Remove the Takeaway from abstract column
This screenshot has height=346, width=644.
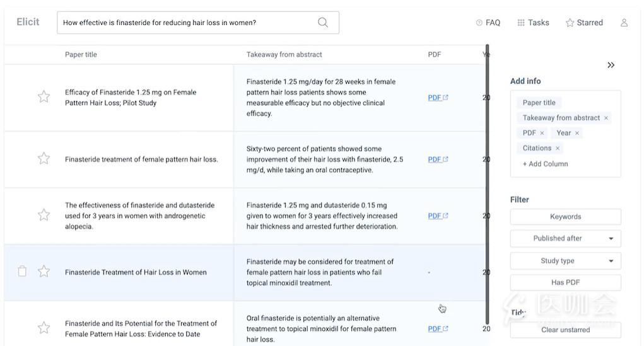point(606,118)
